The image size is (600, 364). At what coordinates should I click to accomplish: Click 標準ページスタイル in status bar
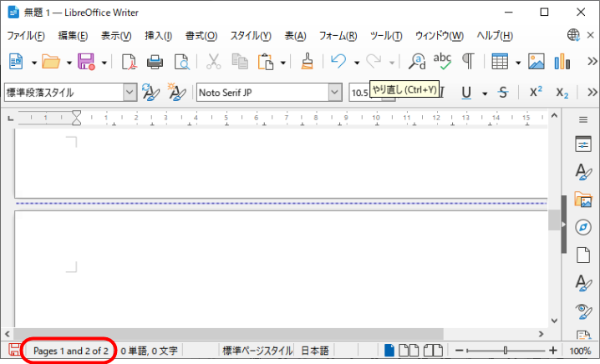click(257, 351)
